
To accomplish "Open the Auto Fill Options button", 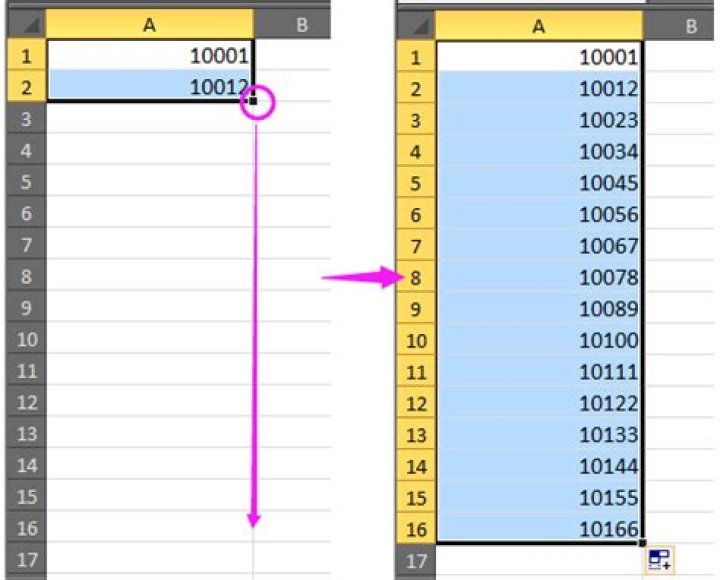I will click(x=660, y=560).
